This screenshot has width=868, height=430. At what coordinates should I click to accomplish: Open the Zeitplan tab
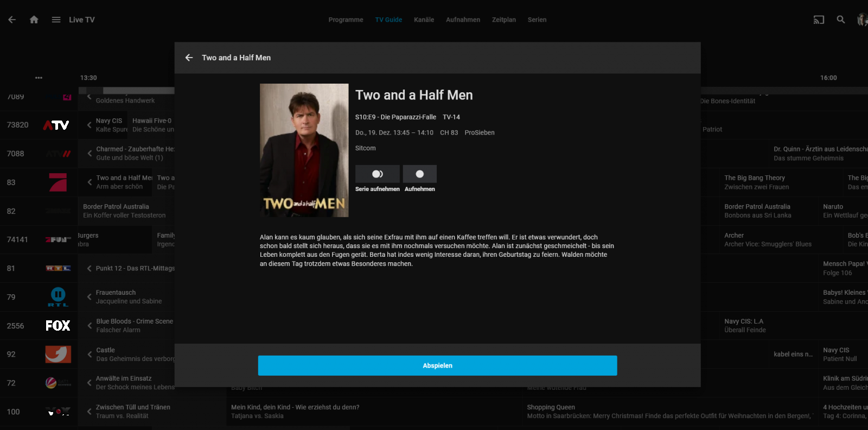[x=504, y=20]
